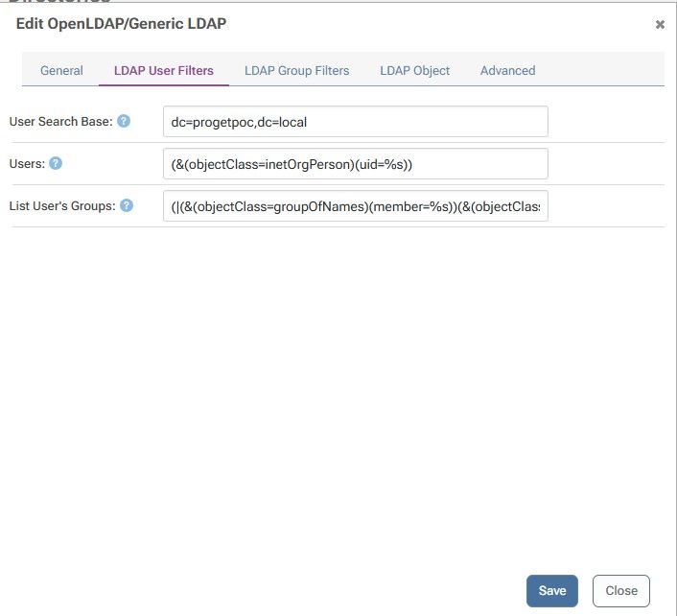Screen dimensions: 677x616
Task: Close dialog with X icon
Action: pyautogui.click(x=660, y=25)
